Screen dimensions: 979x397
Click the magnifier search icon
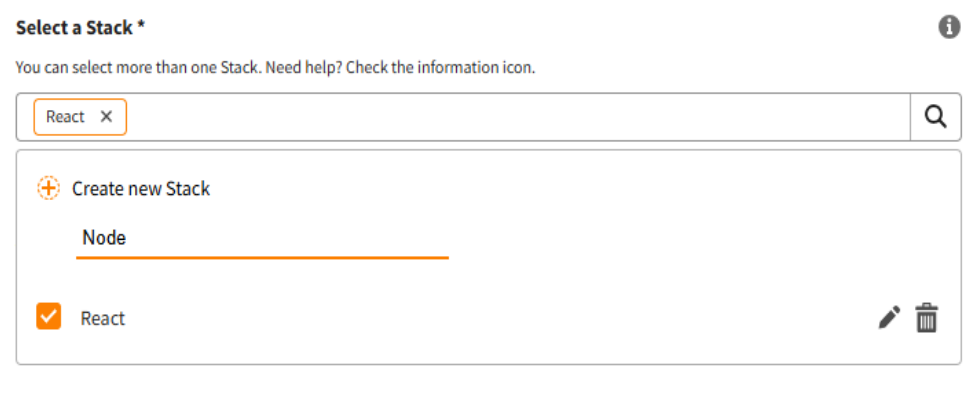coord(935,117)
